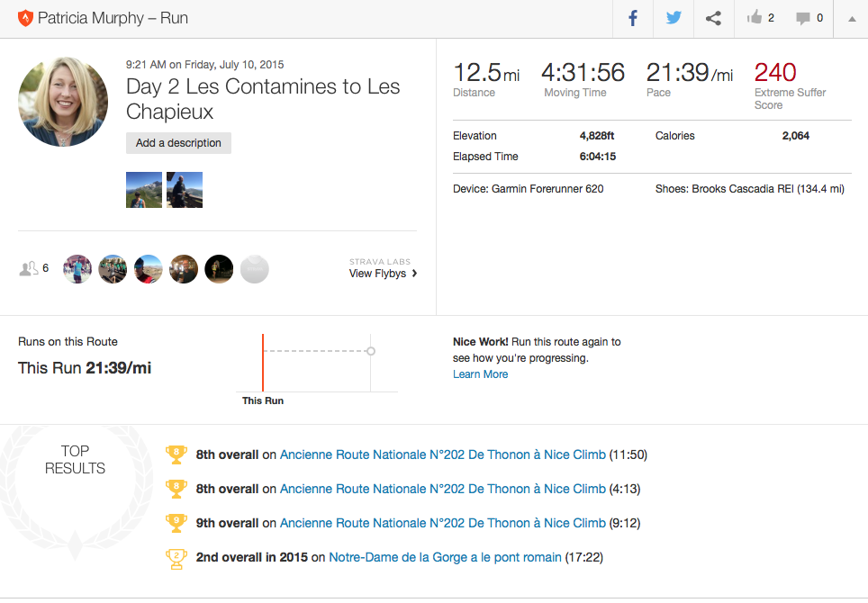868x603 pixels.
Task: Click Patricia Murphy's profile photo
Action: tap(63, 102)
